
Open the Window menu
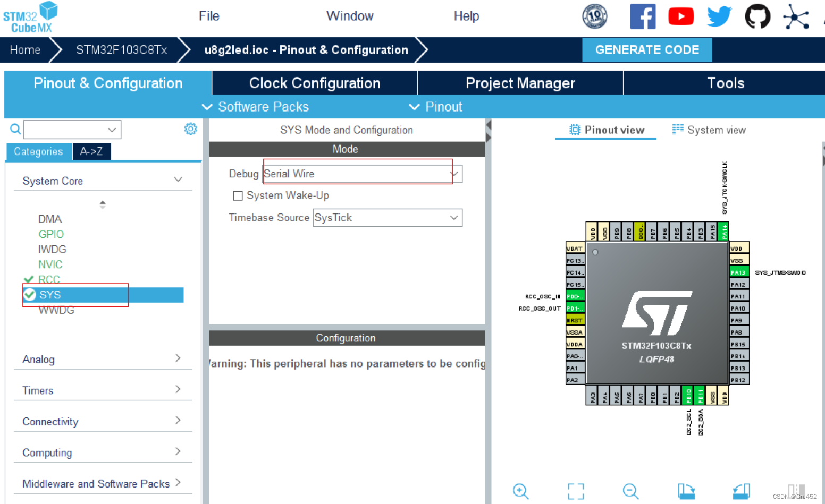pyautogui.click(x=350, y=16)
